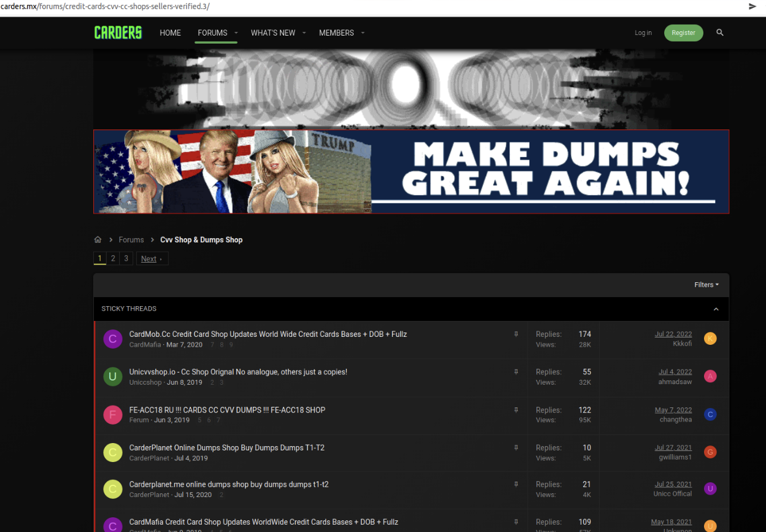Image resolution: width=766 pixels, height=532 pixels.
Task: Open the MEMBERS nav item
Action: 336,33
